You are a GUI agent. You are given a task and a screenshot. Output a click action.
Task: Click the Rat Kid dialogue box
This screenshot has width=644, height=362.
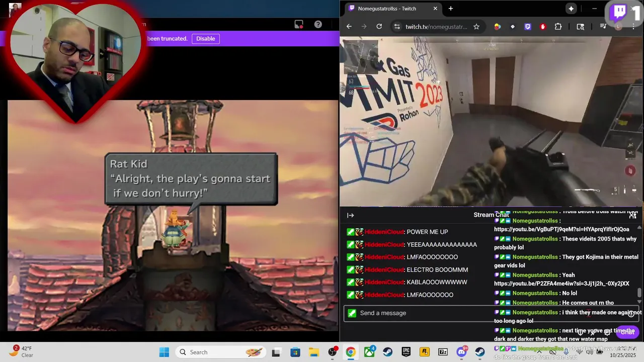[191, 179]
